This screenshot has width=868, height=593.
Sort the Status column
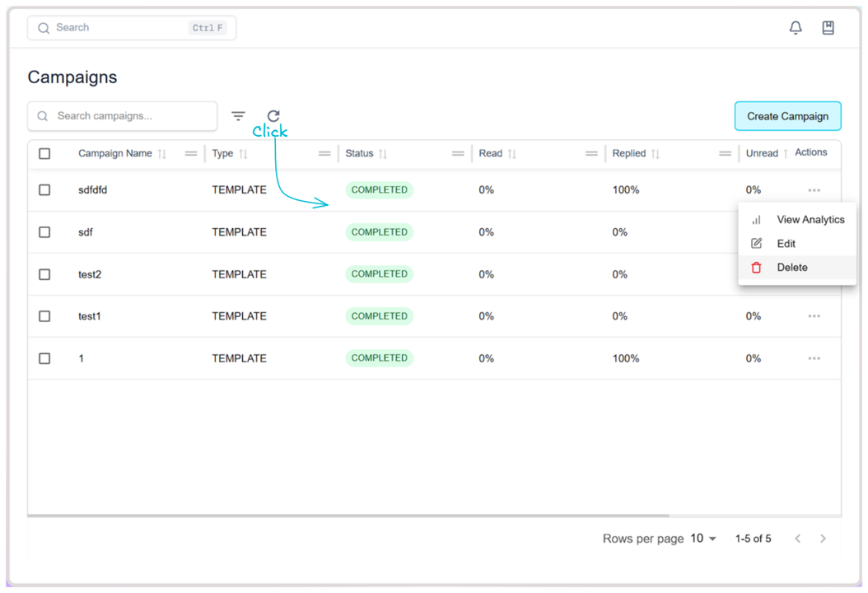click(x=383, y=154)
